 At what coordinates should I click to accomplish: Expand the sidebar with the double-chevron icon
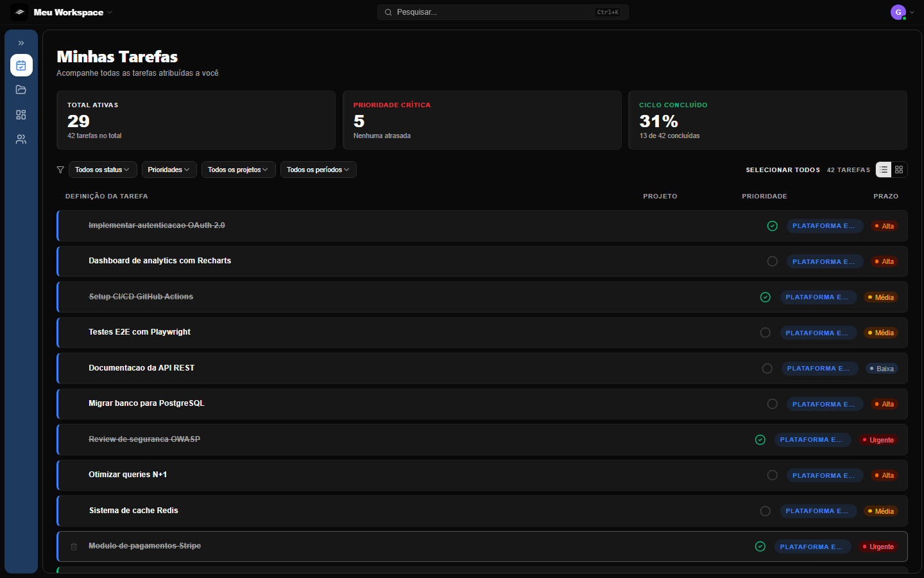tap(21, 43)
